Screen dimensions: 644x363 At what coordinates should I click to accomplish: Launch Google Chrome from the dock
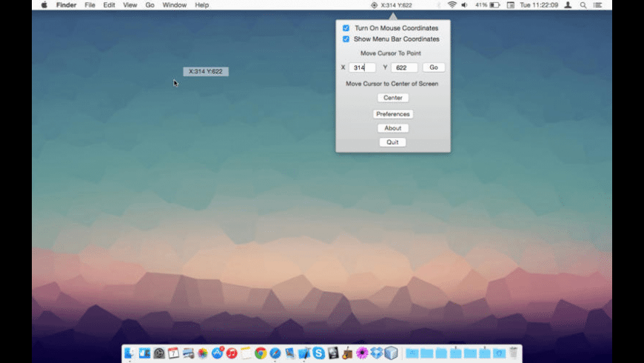point(261,353)
